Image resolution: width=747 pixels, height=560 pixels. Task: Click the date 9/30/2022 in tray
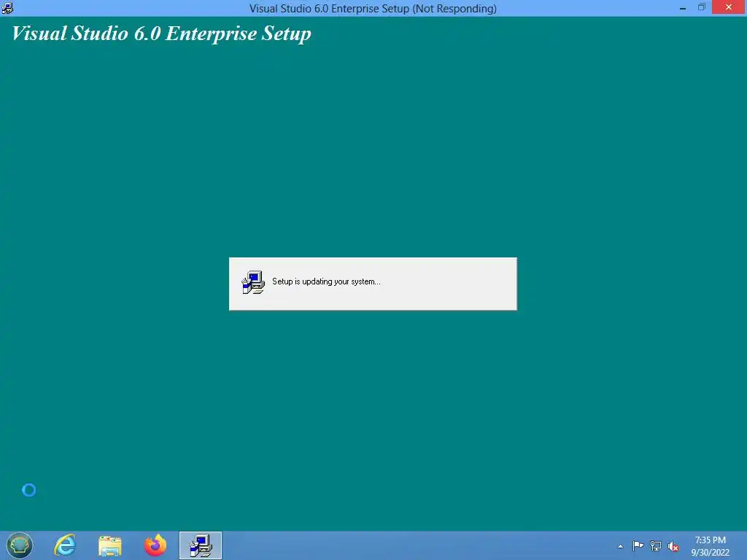point(710,553)
